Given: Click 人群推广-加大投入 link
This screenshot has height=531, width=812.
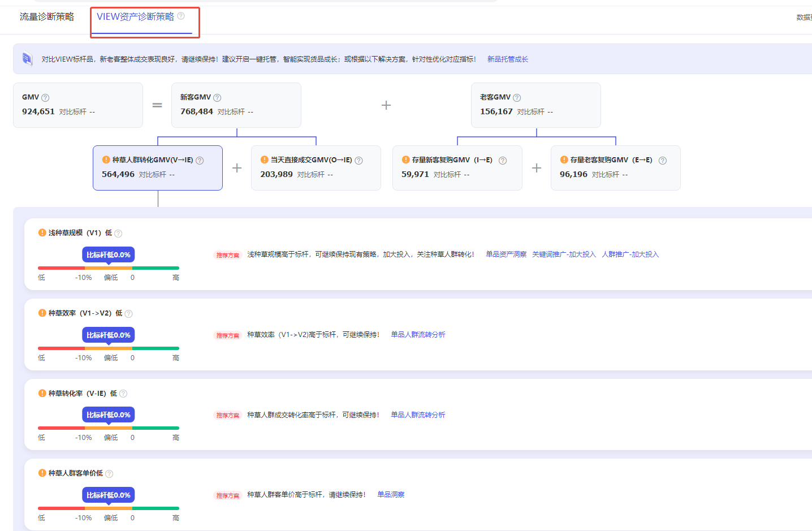Looking at the screenshot, I should click(630, 254).
